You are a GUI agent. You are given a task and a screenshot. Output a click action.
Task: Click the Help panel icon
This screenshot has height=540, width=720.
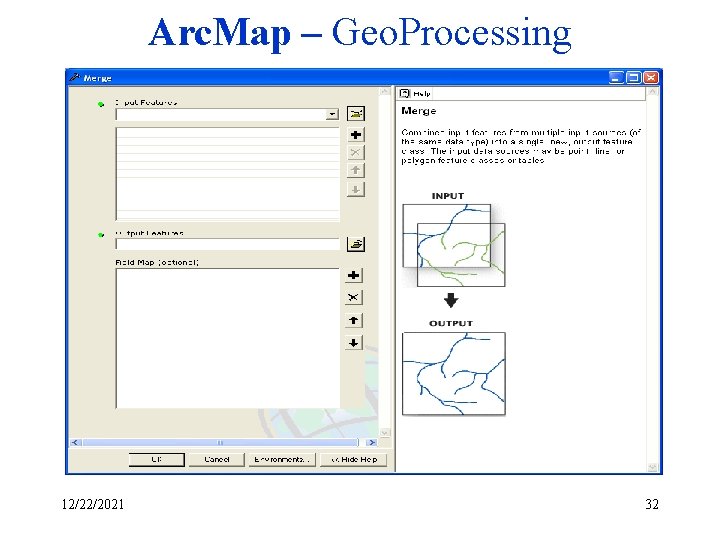coord(405,94)
